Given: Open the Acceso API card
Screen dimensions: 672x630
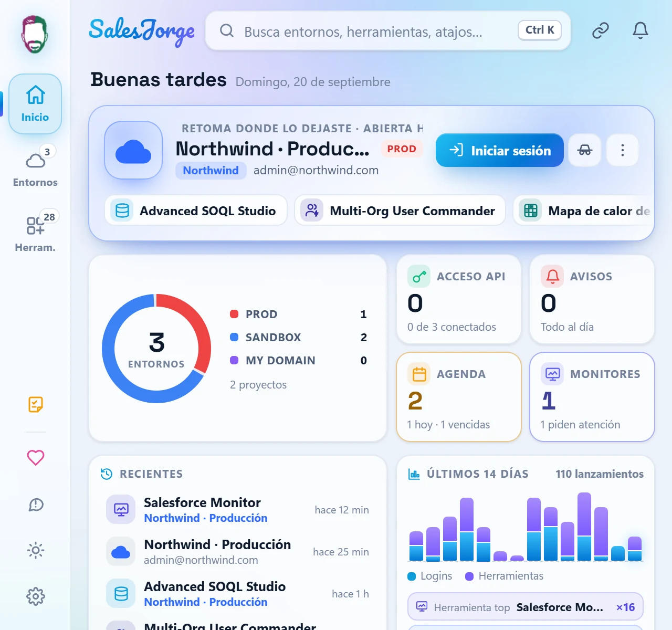Looking at the screenshot, I should tap(459, 299).
